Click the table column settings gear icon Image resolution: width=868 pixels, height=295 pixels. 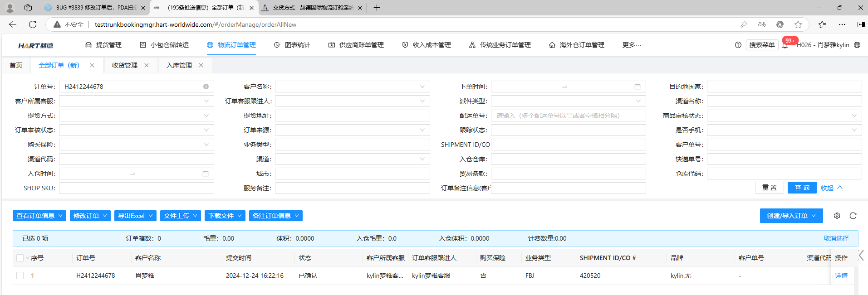[x=837, y=216]
